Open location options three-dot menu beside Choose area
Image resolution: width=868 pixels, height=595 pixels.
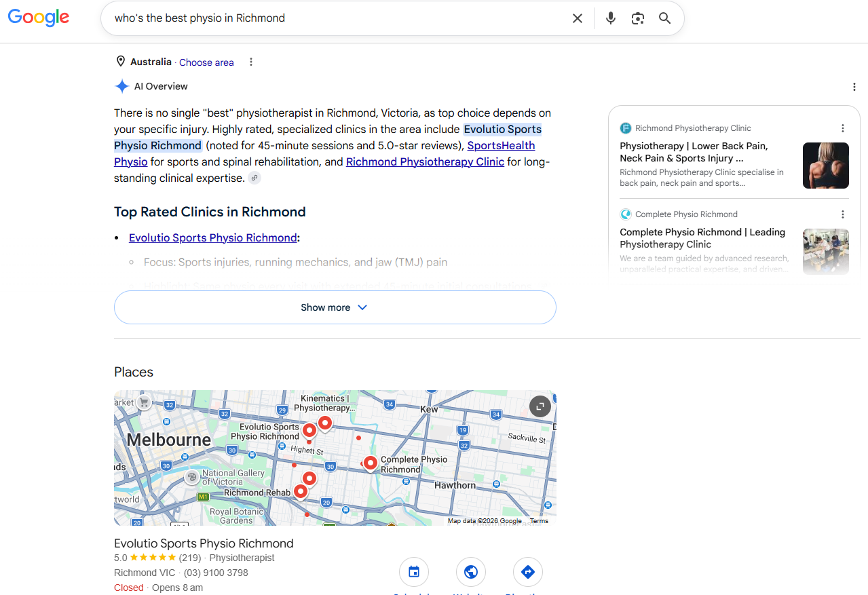click(x=251, y=62)
